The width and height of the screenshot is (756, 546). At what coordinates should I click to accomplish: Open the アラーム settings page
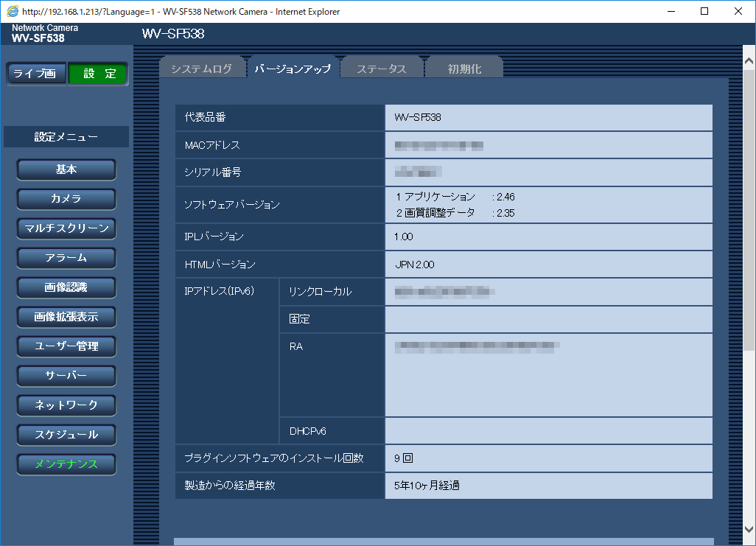pyautogui.click(x=66, y=258)
